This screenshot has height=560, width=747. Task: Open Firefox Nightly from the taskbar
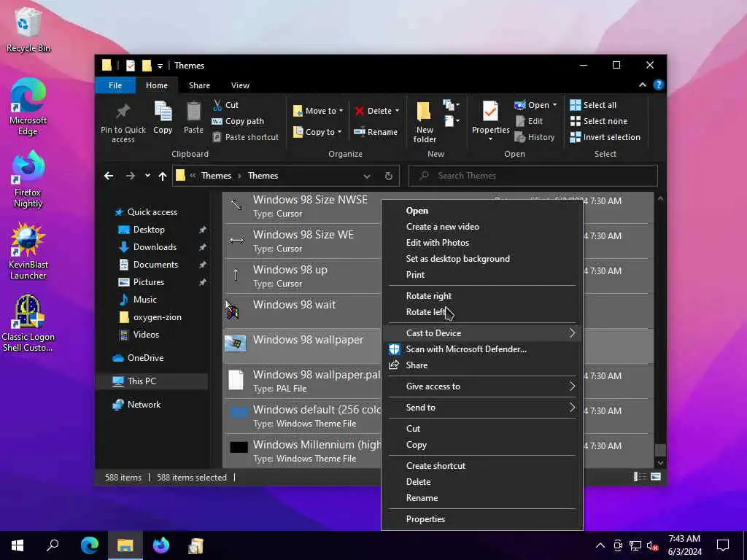161,545
